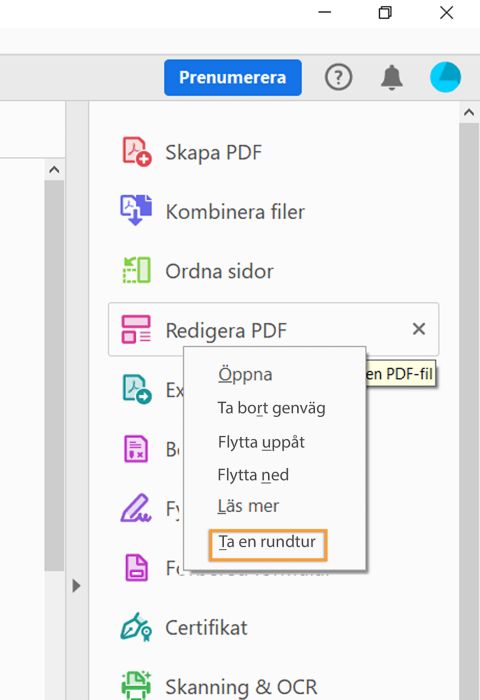Image resolution: width=480 pixels, height=700 pixels.
Task: Remove the Redigera PDF shortcut with X
Action: [x=419, y=329]
